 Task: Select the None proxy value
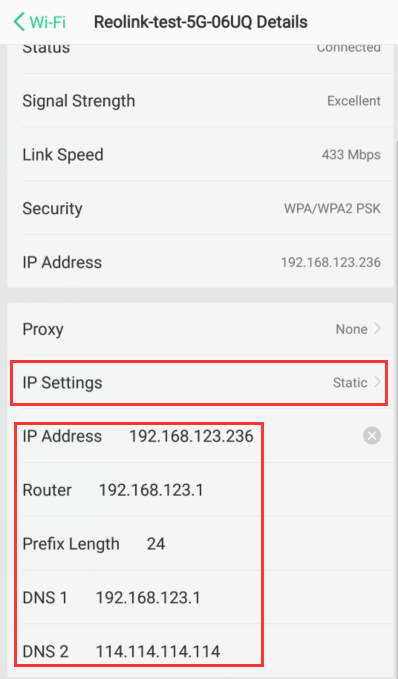351,329
